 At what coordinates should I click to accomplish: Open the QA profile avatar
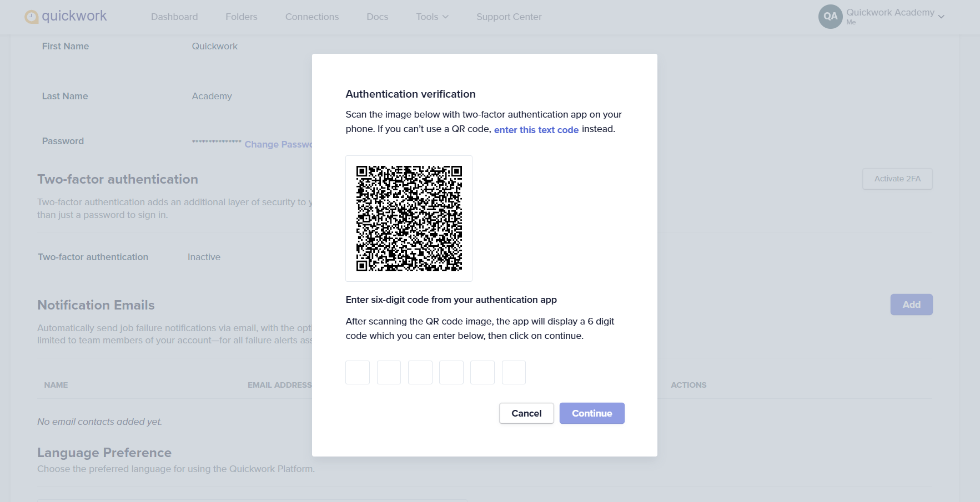[x=830, y=17]
